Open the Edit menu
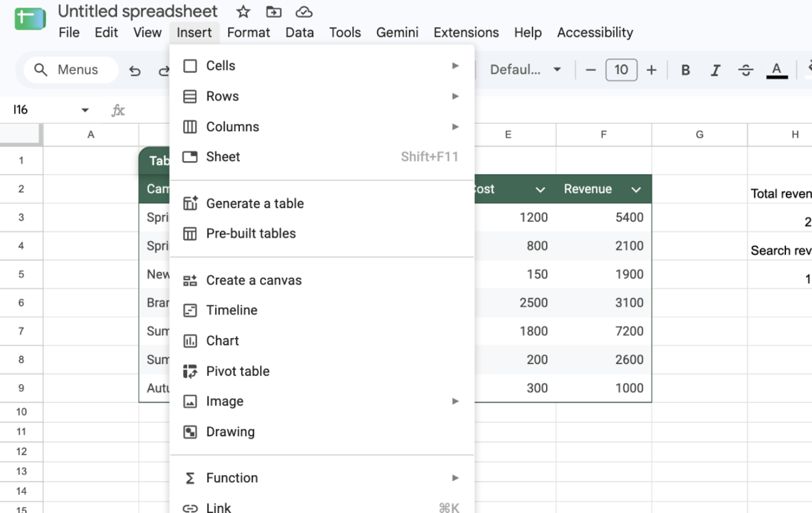812x513 pixels. [x=106, y=32]
